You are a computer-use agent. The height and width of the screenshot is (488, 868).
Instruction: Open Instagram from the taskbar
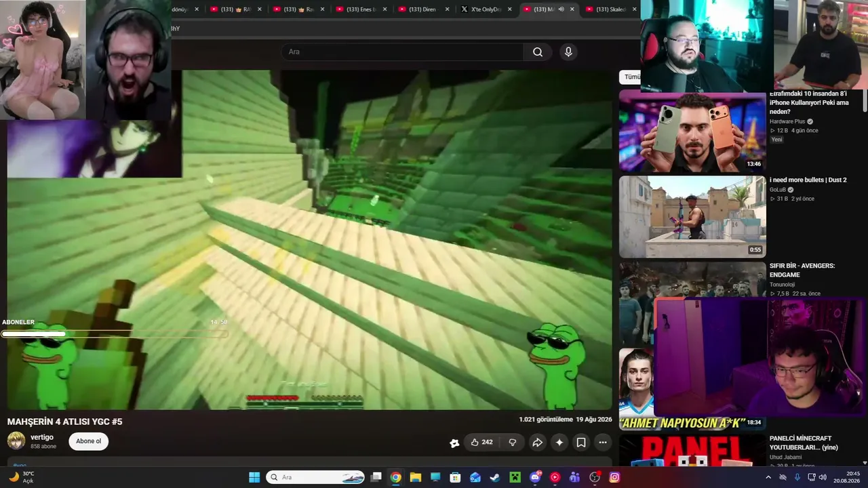tap(614, 477)
